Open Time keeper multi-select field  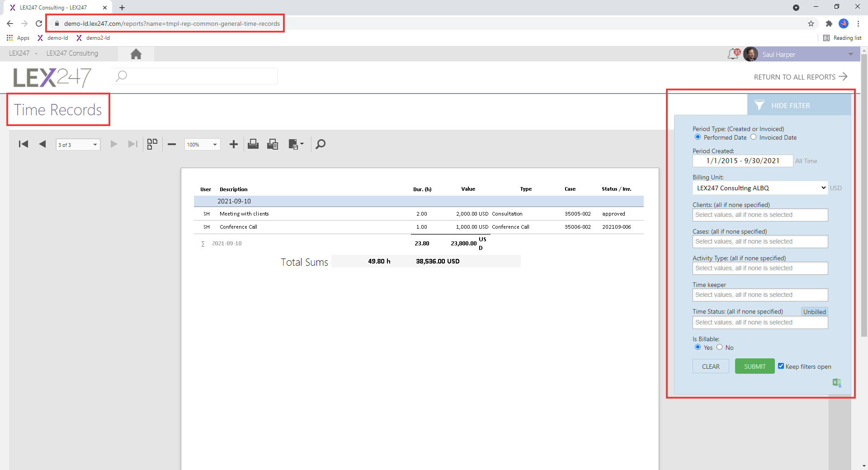tap(760, 295)
